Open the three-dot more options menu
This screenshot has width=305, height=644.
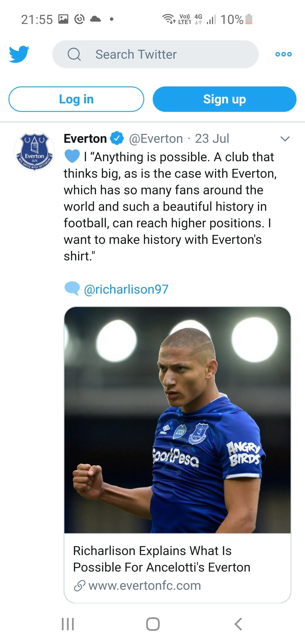tap(283, 54)
